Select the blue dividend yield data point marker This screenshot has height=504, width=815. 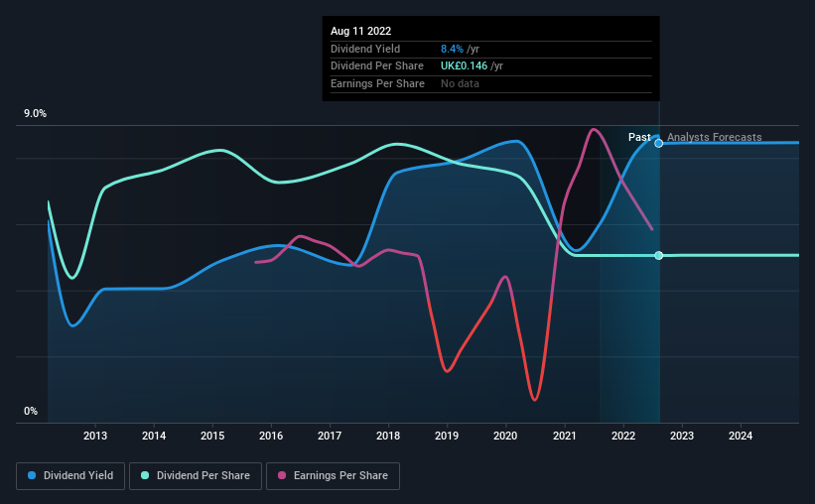(x=658, y=144)
